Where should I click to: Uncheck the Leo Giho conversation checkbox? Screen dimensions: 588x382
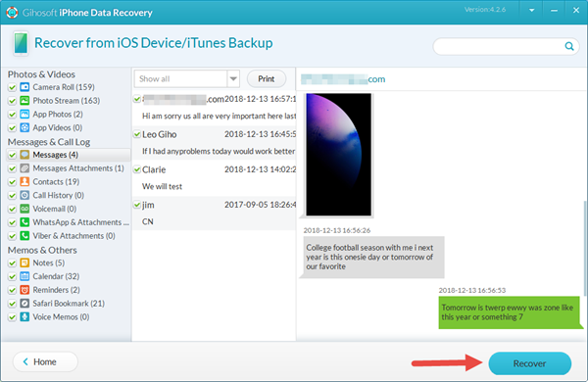click(x=137, y=134)
